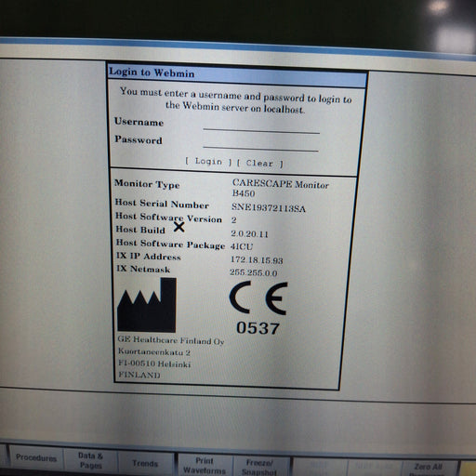
Task: Click the 'Username' label
Action: click(x=139, y=122)
